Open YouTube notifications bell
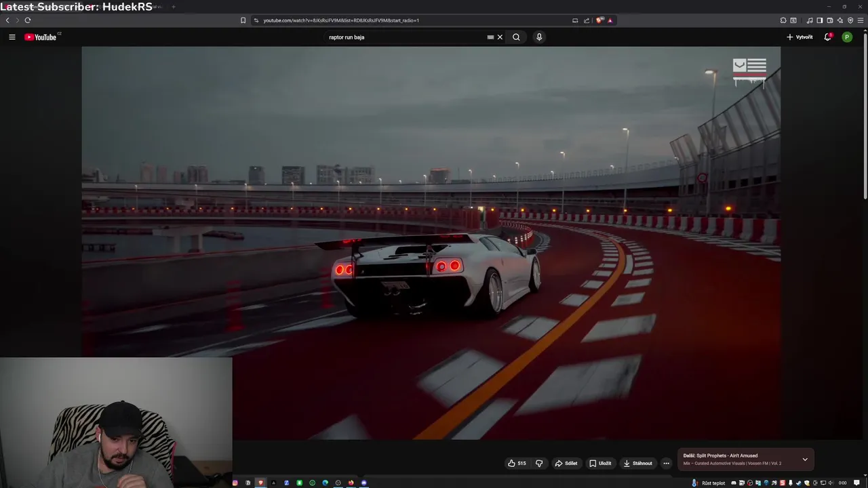 828,37
